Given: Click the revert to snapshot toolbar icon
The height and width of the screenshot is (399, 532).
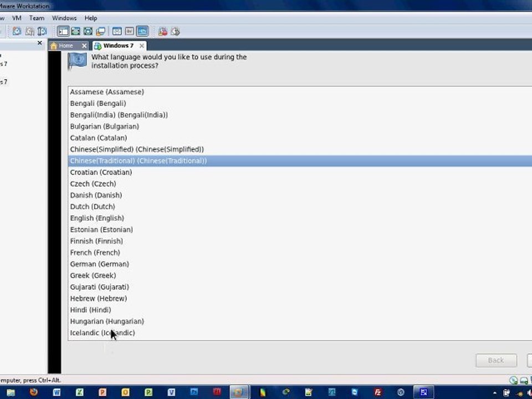Looking at the screenshot, I should click(x=29, y=32).
